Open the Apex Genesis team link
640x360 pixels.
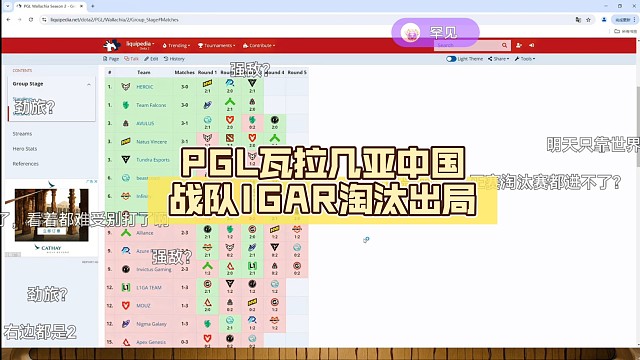pyautogui.click(x=151, y=342)
